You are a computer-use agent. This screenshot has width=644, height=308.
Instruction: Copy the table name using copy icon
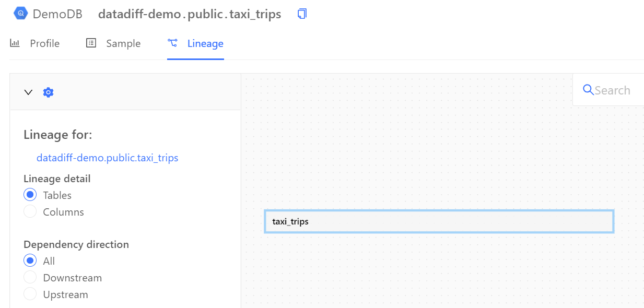[x=302, y=14]
